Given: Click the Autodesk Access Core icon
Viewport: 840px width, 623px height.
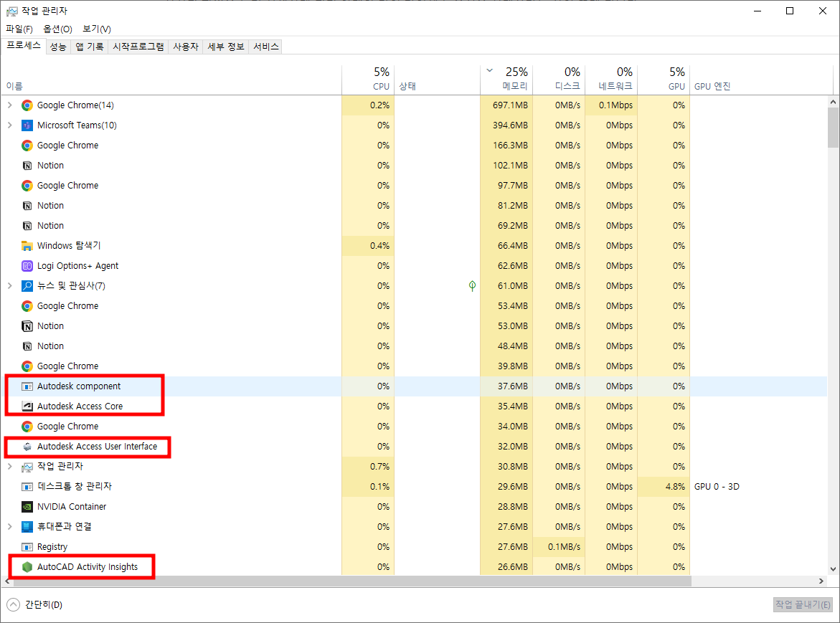Looking at the screenshot, I should pyautogui.click(x=27, y=406).
